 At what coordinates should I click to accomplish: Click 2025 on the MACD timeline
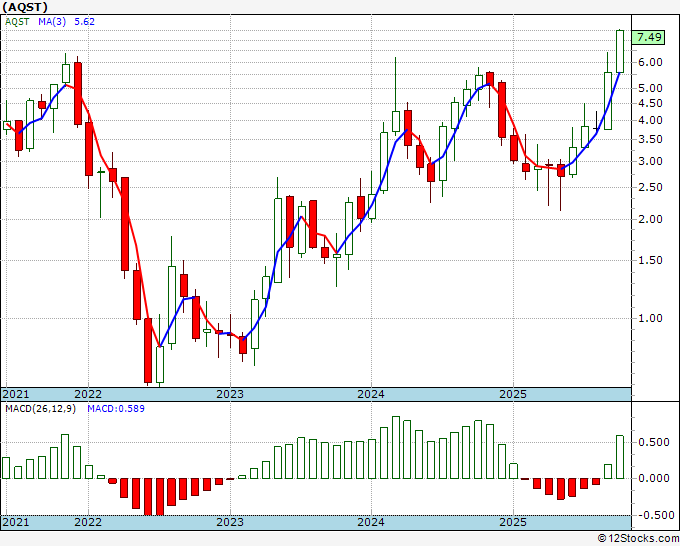tap(513, 522)
